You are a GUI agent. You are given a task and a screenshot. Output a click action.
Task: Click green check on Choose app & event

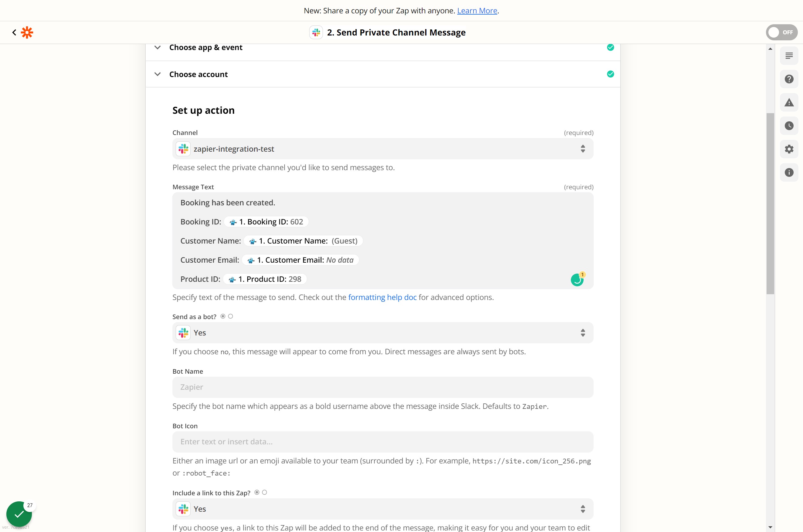610,48
